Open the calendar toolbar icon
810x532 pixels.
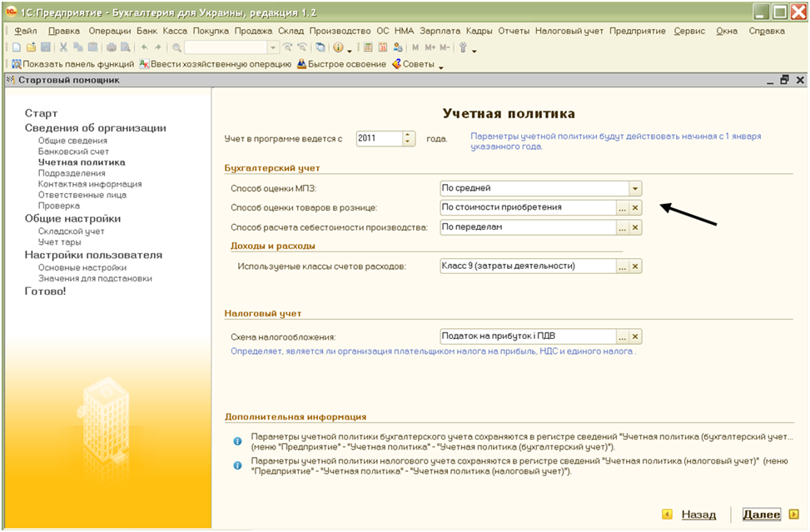click(383, 47)
